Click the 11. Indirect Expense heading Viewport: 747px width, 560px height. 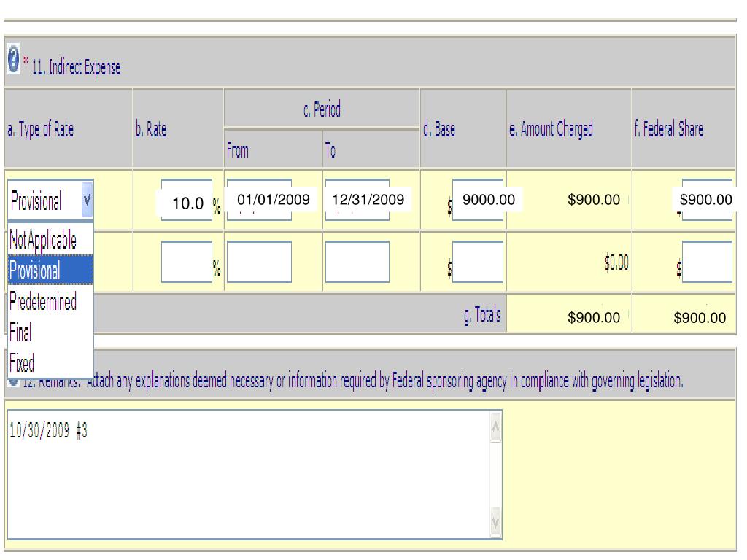(x=76, y=67)
